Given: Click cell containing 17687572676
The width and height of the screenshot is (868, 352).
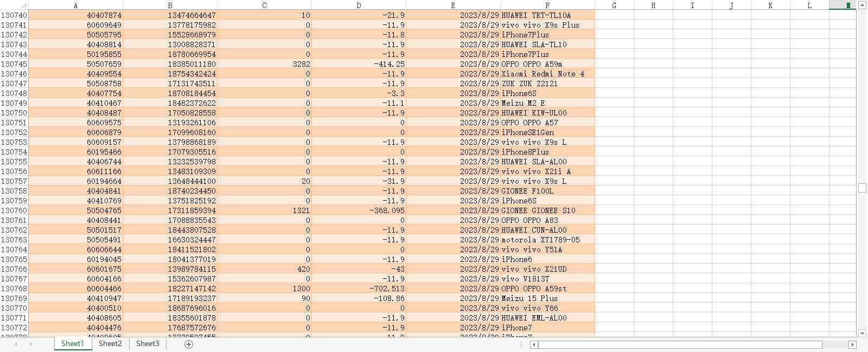Looking at the screenshot, I should click(170, 328).
